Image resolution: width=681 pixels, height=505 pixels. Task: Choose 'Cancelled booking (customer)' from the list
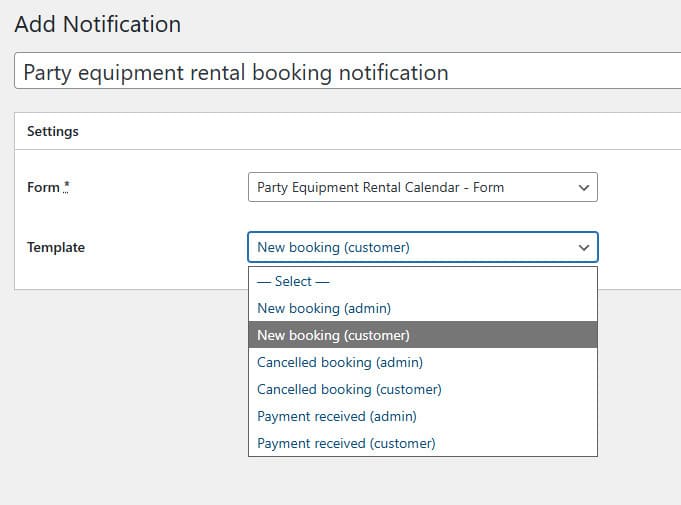[349, 389]
